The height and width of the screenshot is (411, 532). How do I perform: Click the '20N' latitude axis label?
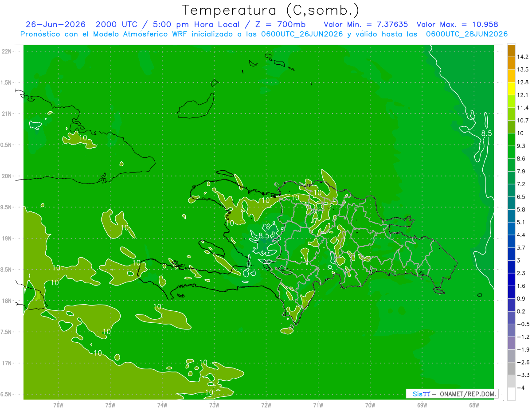point(8,176)
